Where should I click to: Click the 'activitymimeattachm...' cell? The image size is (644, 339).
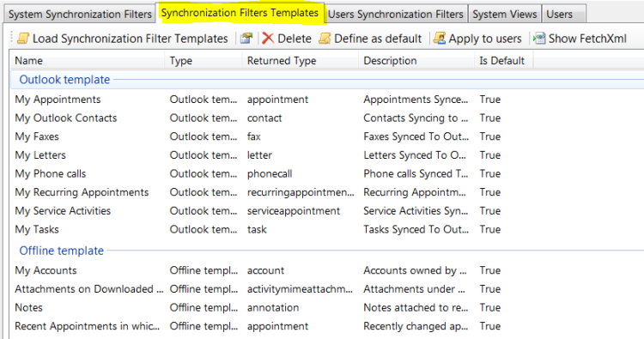[x=300, y=289]
